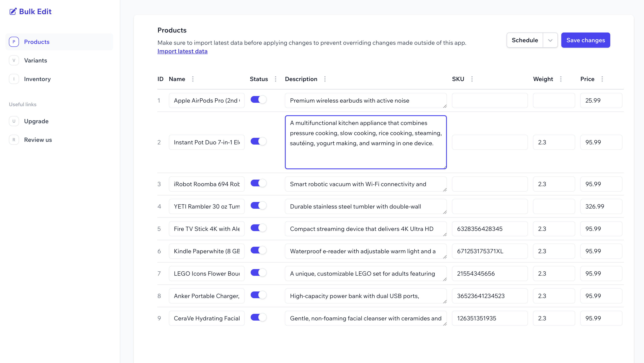Click the Instant Pot Duo name field

[x=207, y=142]
